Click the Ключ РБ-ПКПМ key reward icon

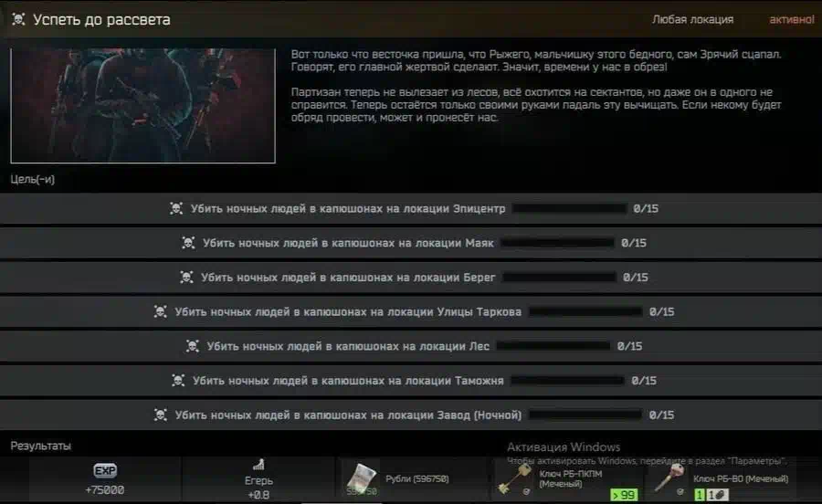click(514, 478)
